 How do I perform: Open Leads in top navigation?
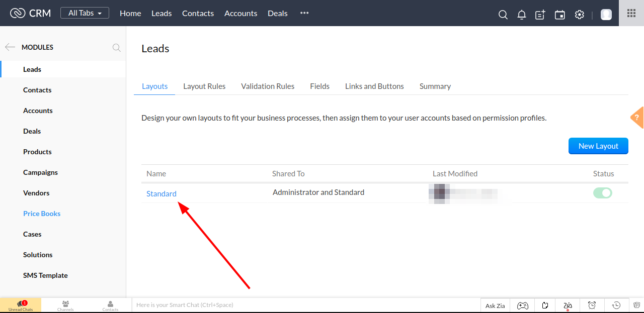coord(162,14)
